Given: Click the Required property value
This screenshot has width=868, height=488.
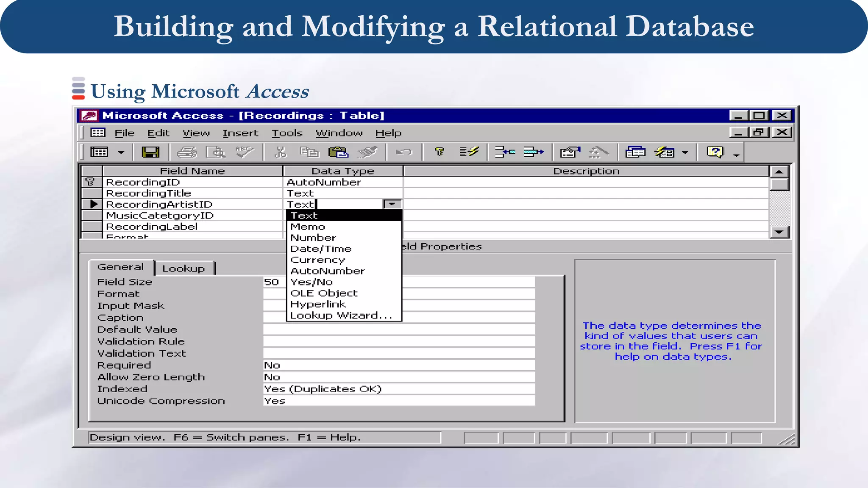Looking at the screenshot, I should (399, 365).
